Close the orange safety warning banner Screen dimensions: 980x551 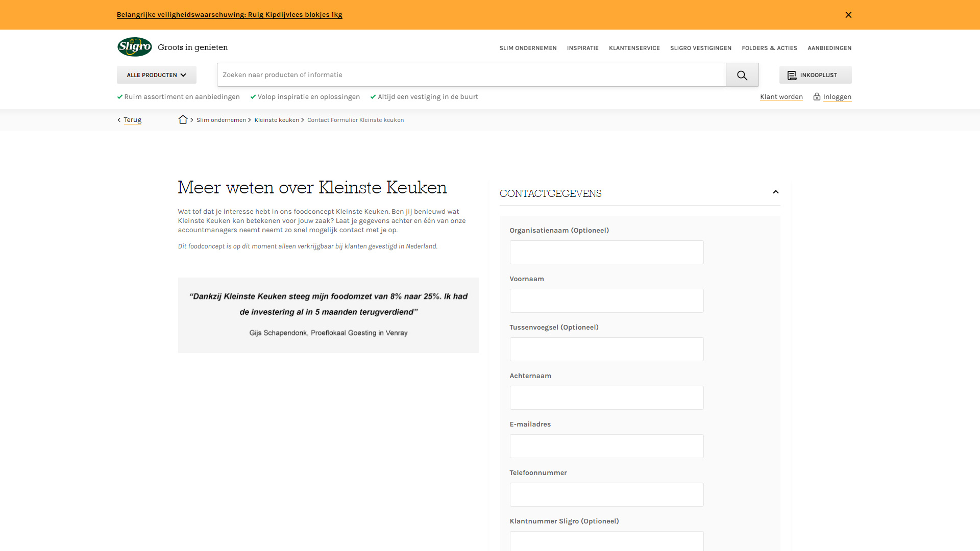click(x=848, y=15)
